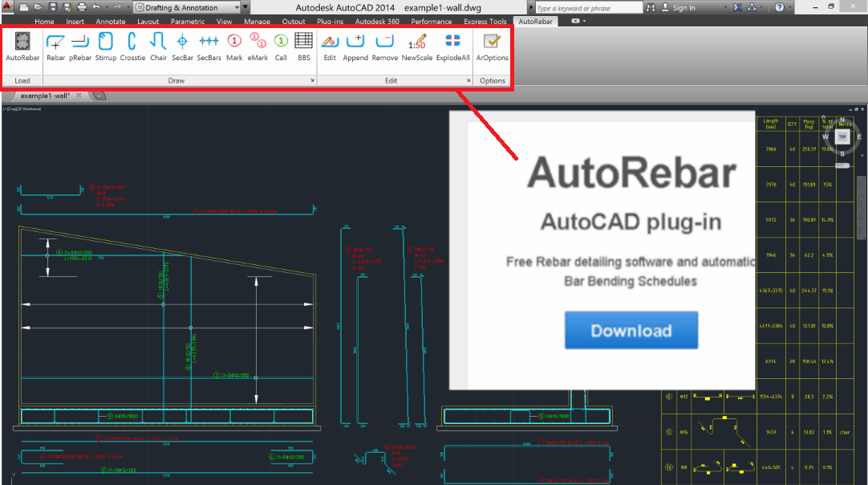The height and width of the screenshot is (485, 868).
Task: Choose the Stirrup tool
Action: click(106, 47)
